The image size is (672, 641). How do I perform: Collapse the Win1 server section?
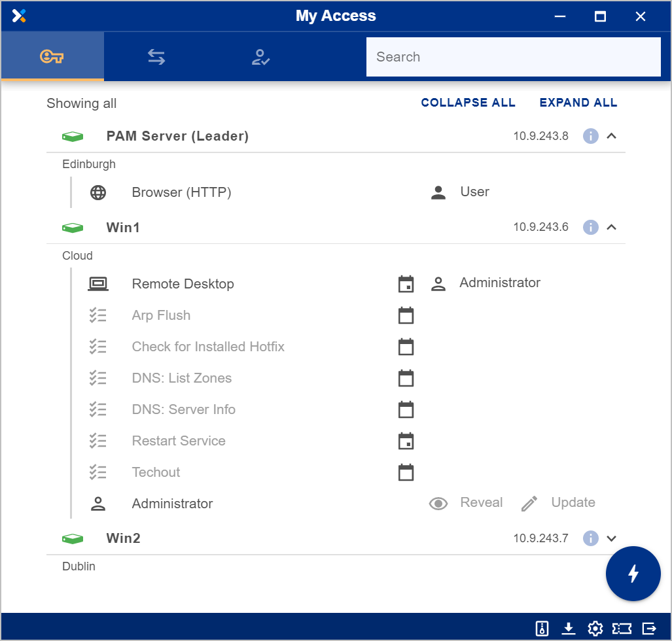(x=612, y=227)
